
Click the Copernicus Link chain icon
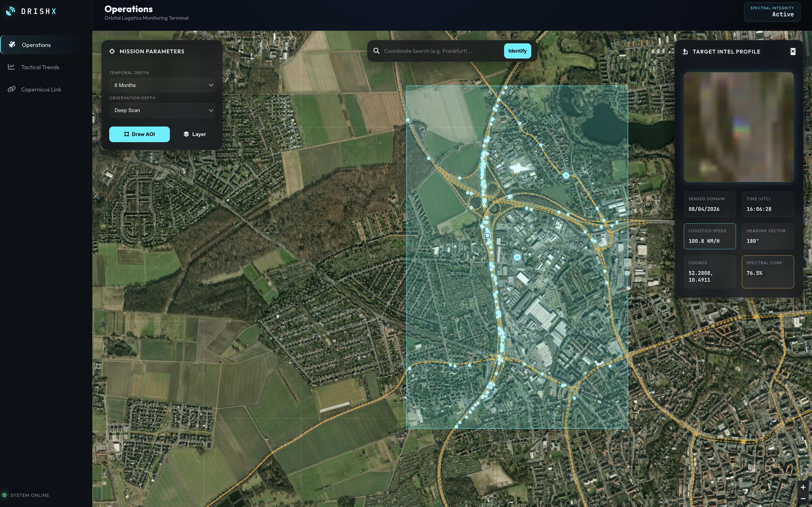pyautogui.click(x=12, y=89)
